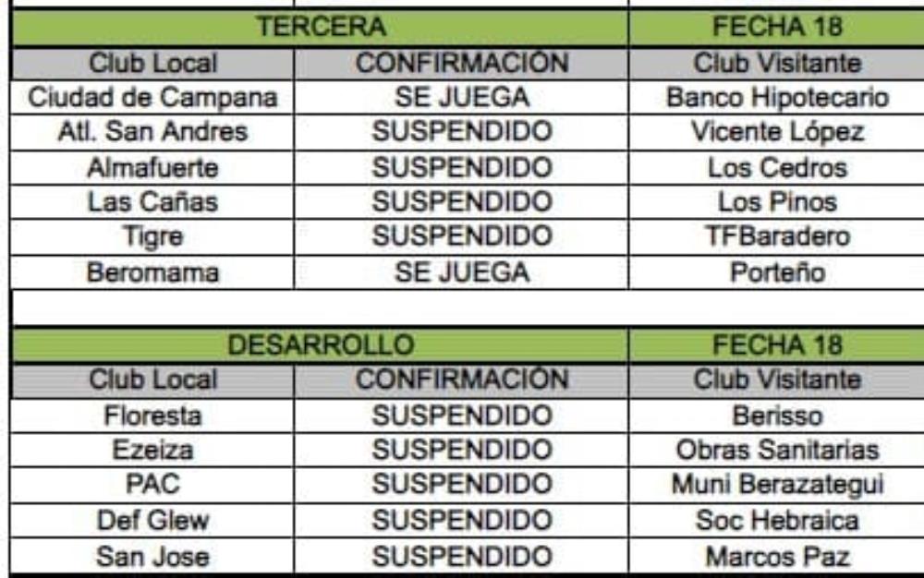Click the Las Cañas cell
Image resolution: width=924 pixels, height=578 pixels.
pyautogui.click(x=153, y=202)
